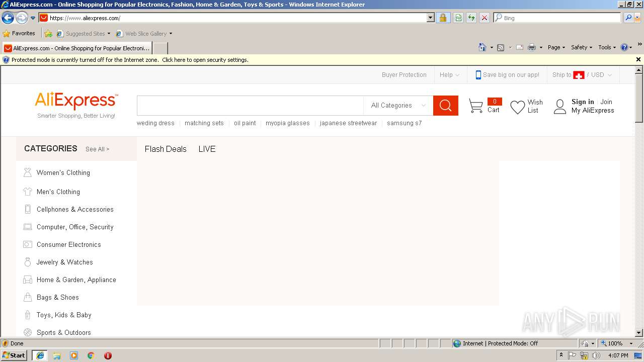Viewport: 644px width, 362px height.
Task: Click the browser Back arrow button
Action: (x=8, y=18)
